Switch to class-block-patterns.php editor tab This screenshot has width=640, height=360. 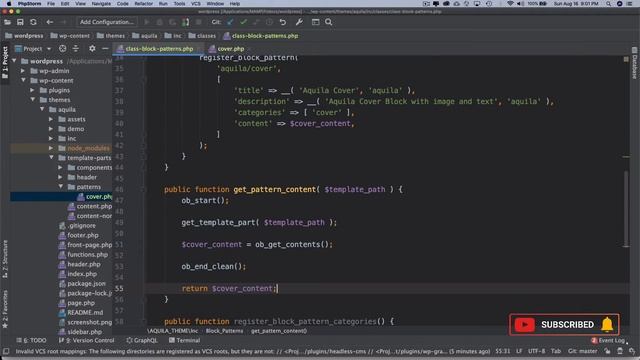click(x=159, y=49)
